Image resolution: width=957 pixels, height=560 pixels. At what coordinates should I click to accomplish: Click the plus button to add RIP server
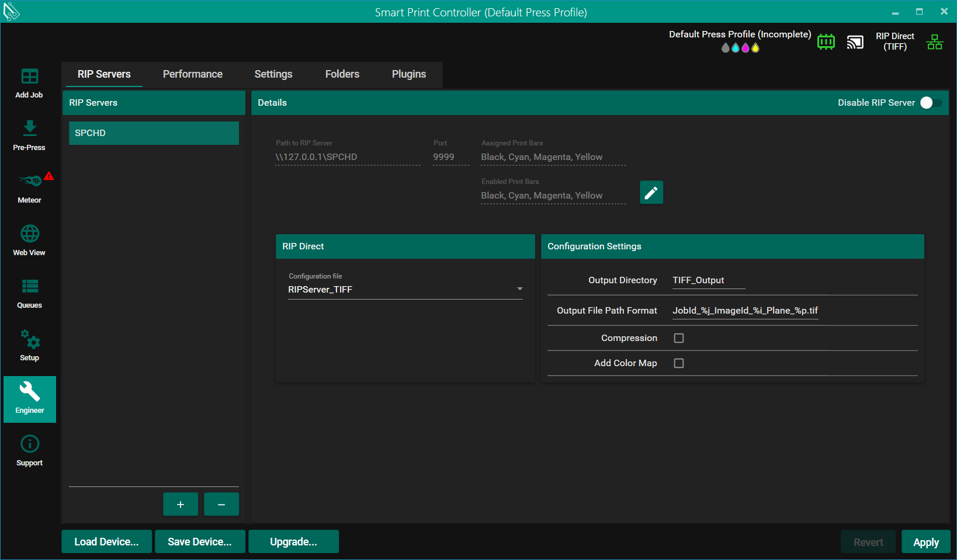coord(180,505)
